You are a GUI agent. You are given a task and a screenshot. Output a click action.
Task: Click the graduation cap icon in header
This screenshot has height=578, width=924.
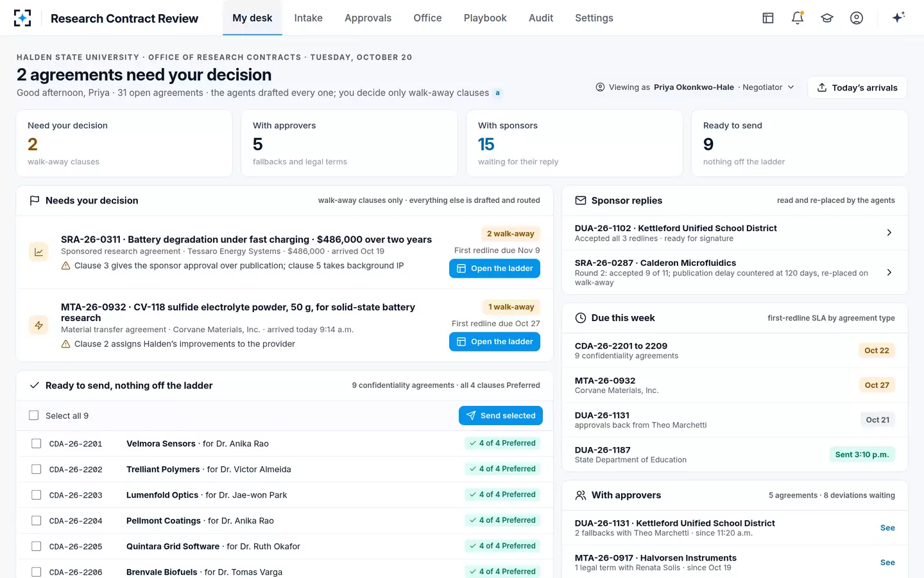click(x=827, y=18)
